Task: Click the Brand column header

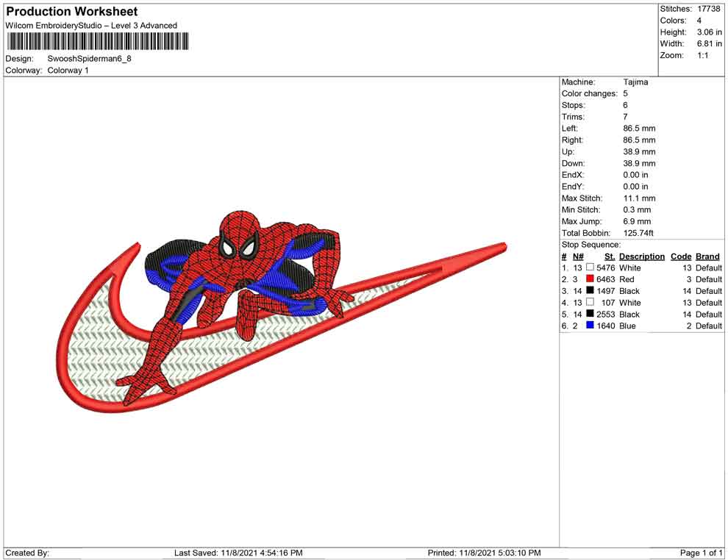Action: pos(707,256)
